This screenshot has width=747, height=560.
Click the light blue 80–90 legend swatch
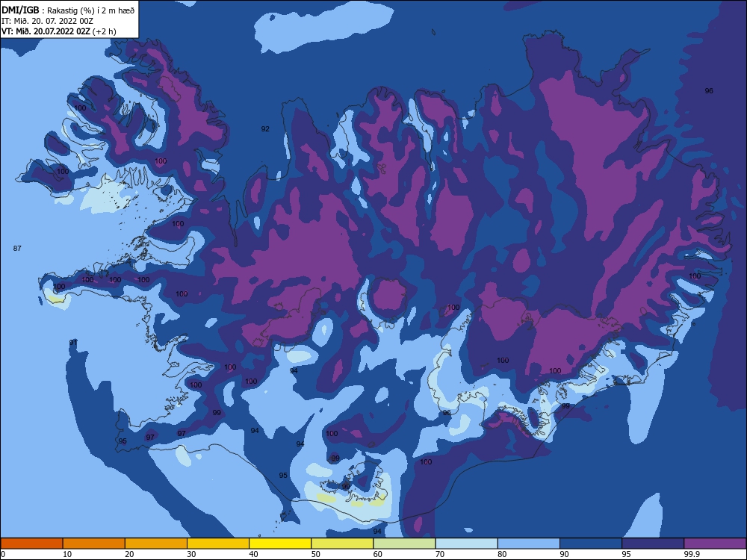click(x=529, y=544)
